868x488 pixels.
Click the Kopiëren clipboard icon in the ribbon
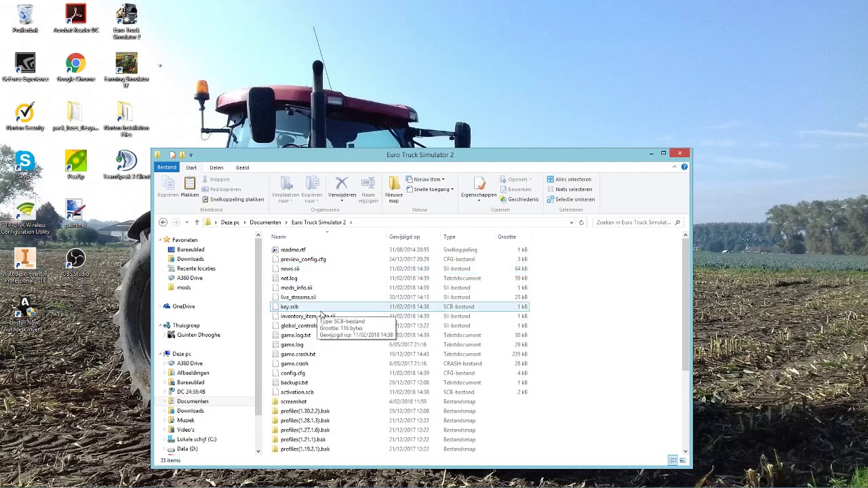[167, 183]
